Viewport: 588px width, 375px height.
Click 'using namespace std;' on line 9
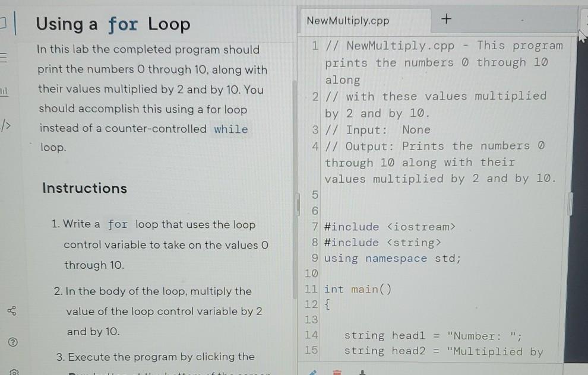[392, 259]
